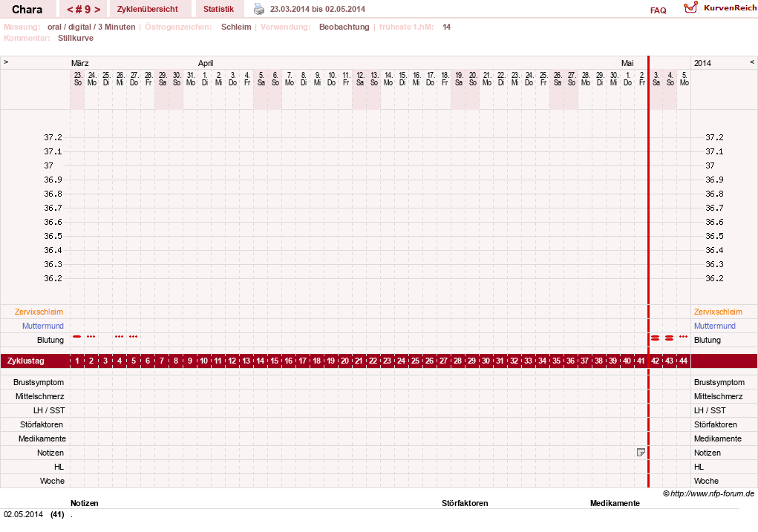Open the FAQ link

pyautogui.click(x=658, y=10)
